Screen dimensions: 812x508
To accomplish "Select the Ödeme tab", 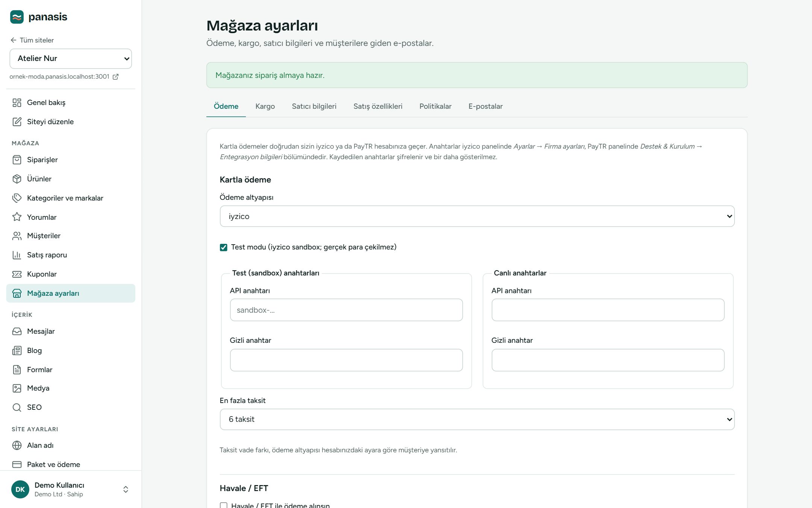I will pyautogui.click(x=226, y=106).
